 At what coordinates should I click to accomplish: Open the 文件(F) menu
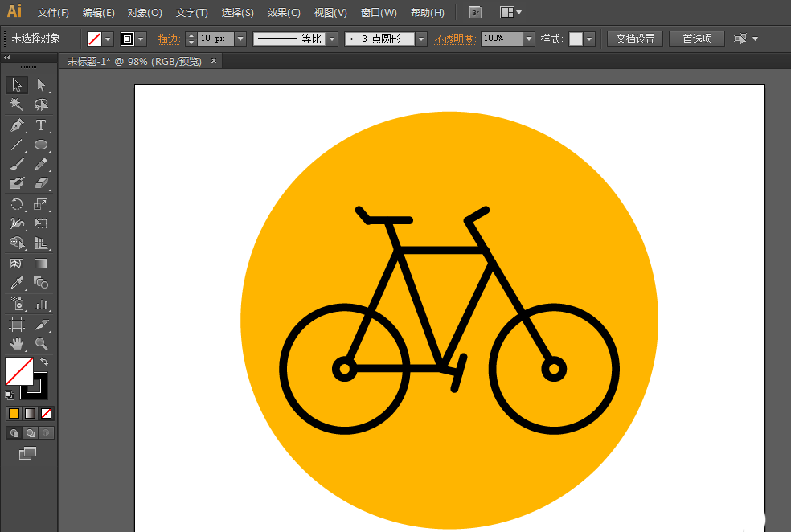[53, 13]
